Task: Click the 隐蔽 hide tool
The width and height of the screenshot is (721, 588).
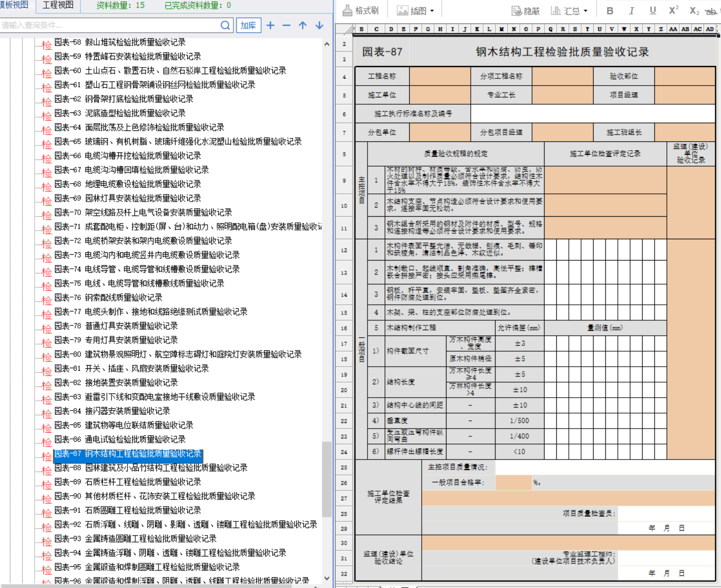Action: [x=525, y=10]
